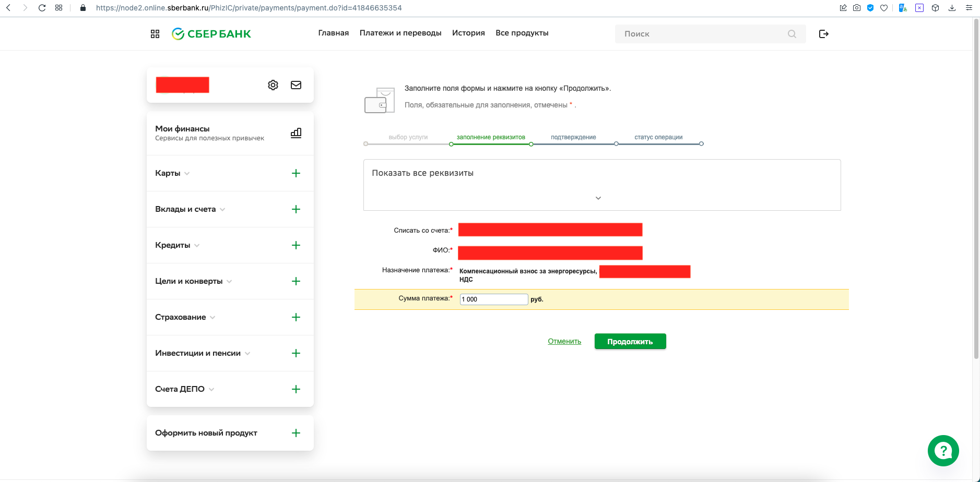Open the История menu item
Image resolution: width=980 pixels, height=482 pixels.
(x=468, y=33)
